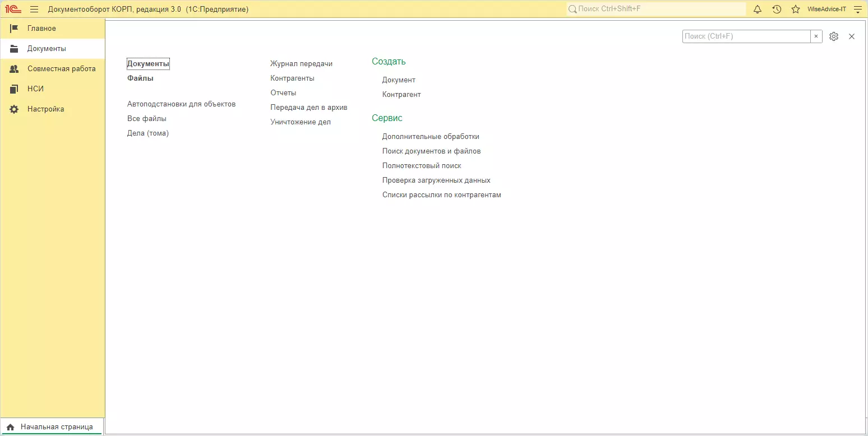Go to the Главное section

52,29
